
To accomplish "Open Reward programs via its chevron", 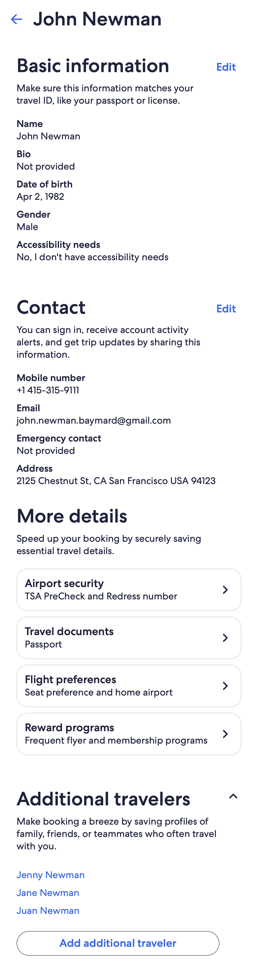I will click(225, 734).
